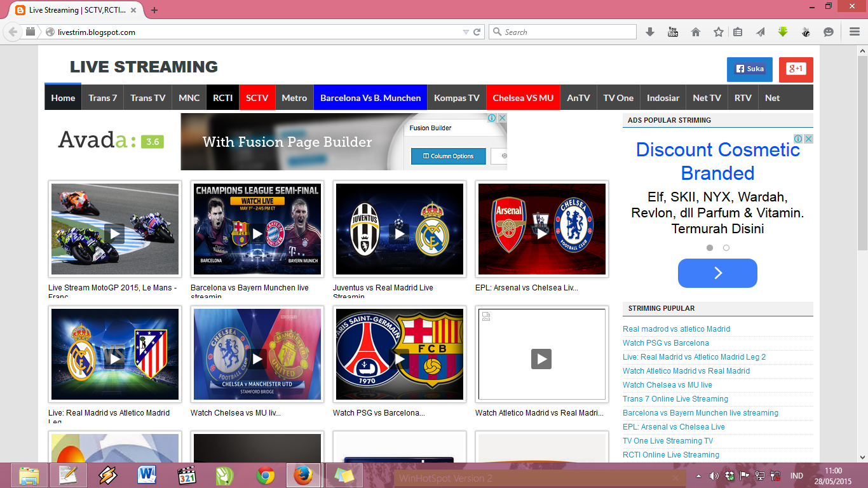Screen dimensions: 868x488
Task: Select TV One in navigation bar
Action: click(618, 98)
